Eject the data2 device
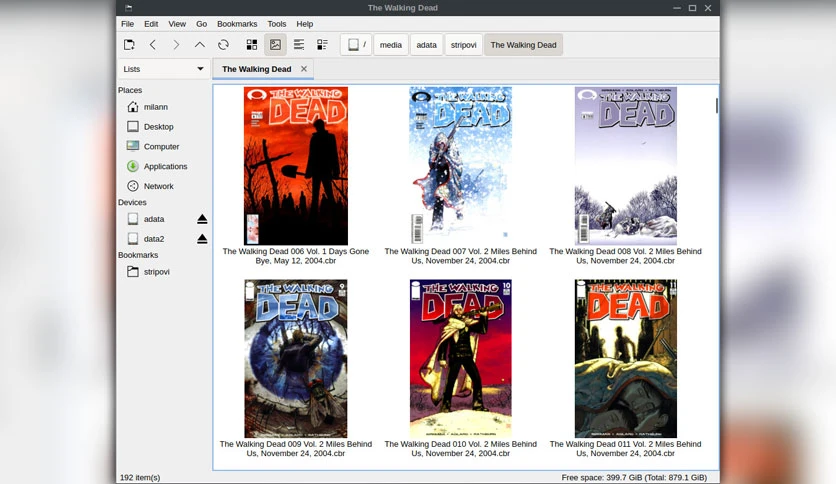Image resolution: width=836 pixels, height=484 pixels. (202, 239)
